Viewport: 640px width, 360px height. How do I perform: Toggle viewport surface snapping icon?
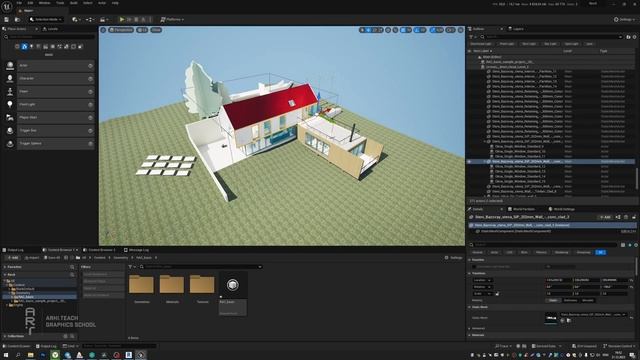(x=395, y=30)
